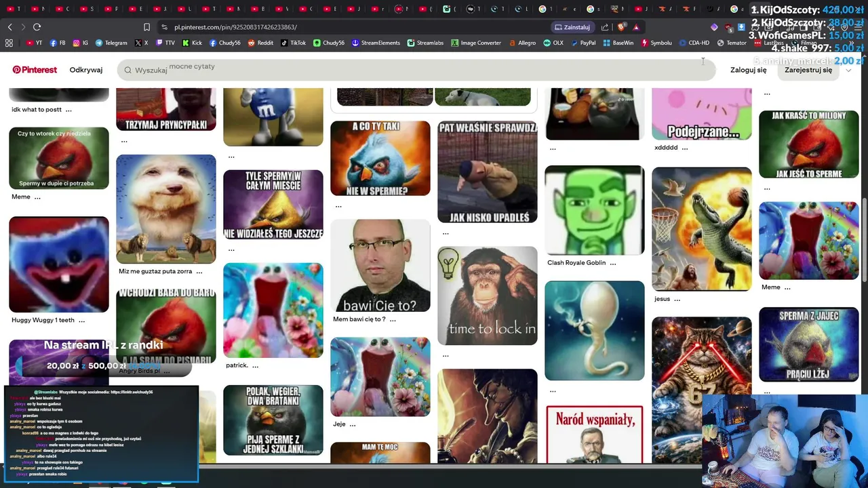Open the 'Naród wspaniały' pin
Viewport: 868px width, 488px height.
pos(595,434)
